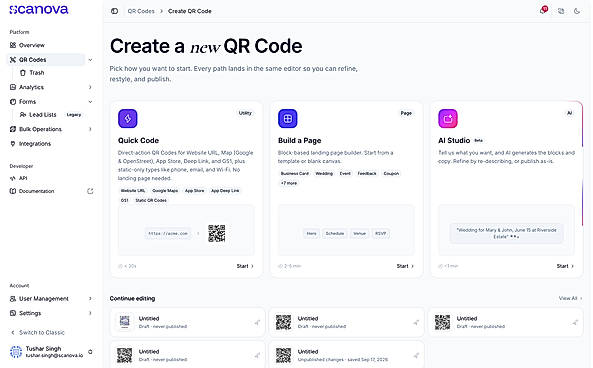Open the API developer item
593x368 pixels.
(19, 178)
